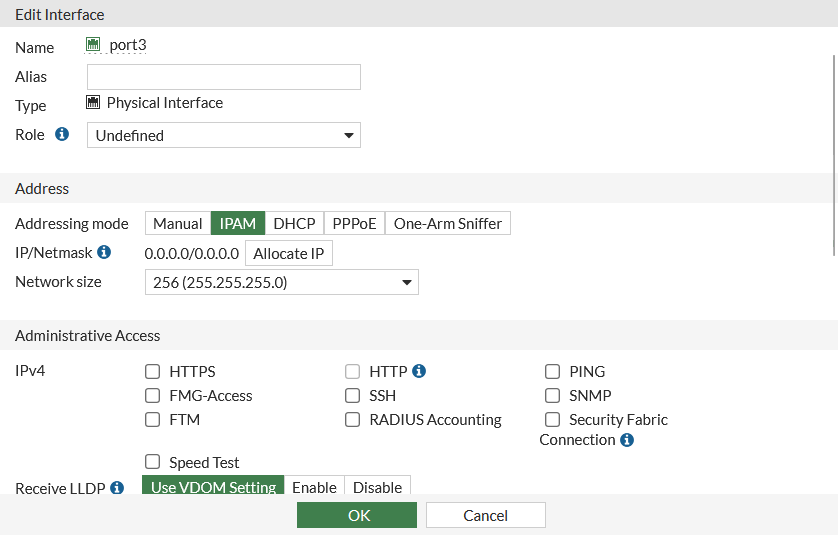Click inside the Alias text field
The height and width of the screenshot is (535, 838).
224,77
